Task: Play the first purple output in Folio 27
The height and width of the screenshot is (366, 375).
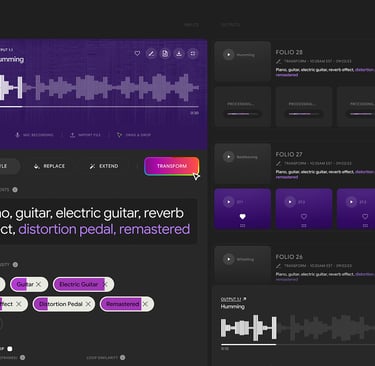Action: 228,202
